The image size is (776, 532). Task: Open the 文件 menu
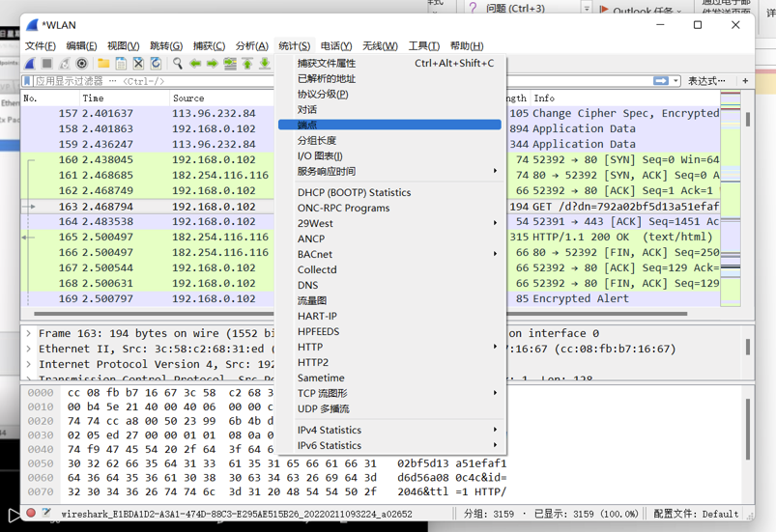click(40, 46)
